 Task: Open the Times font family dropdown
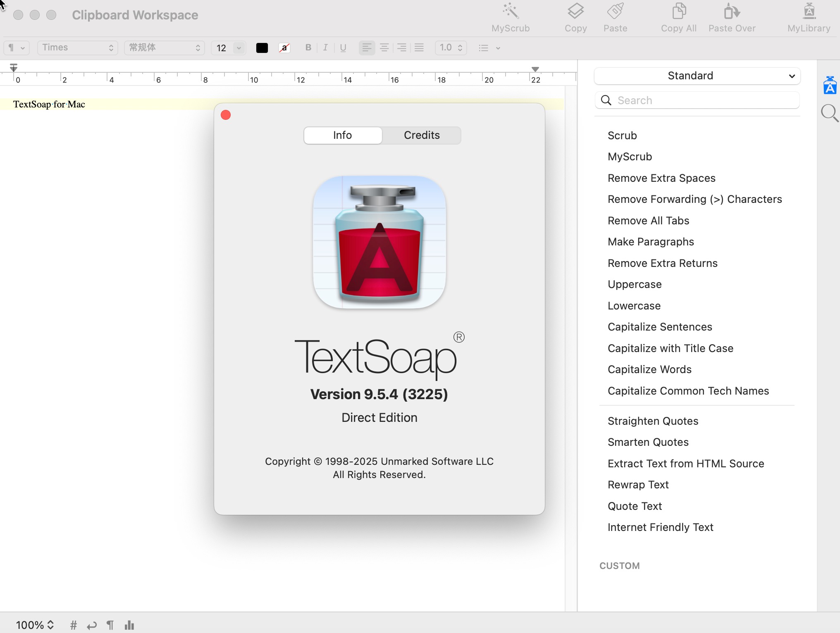click(77, 48)
